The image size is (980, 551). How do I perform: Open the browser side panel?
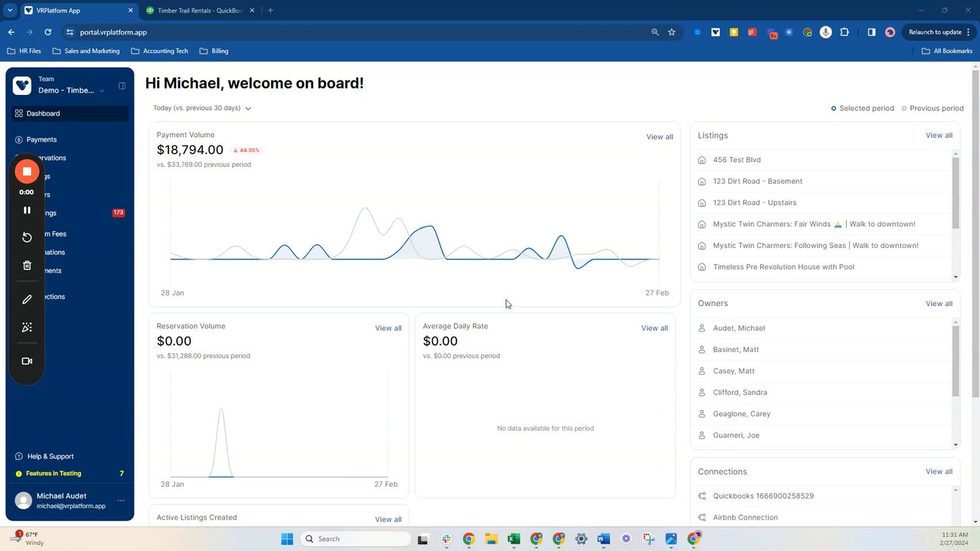871,32
